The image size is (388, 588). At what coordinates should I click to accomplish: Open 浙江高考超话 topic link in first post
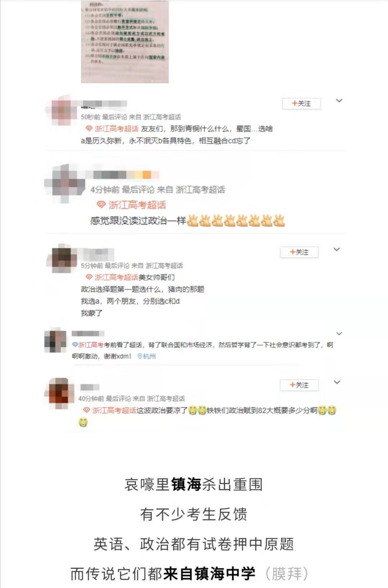116,129
